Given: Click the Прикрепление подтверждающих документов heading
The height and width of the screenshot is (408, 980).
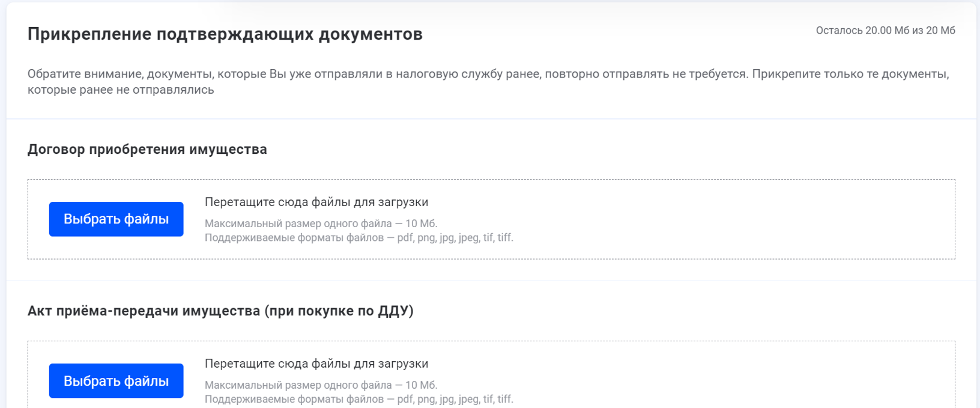Looking at the screenshot, I should (x=225, y=34).
